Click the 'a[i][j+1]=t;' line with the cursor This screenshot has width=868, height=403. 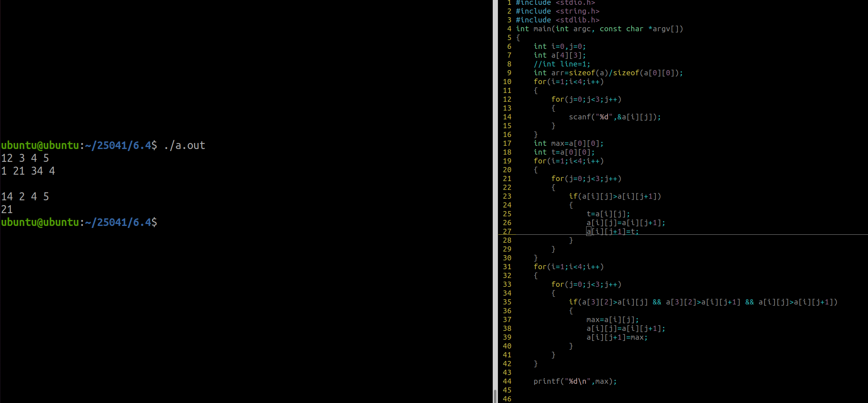[x=613, y=232]
